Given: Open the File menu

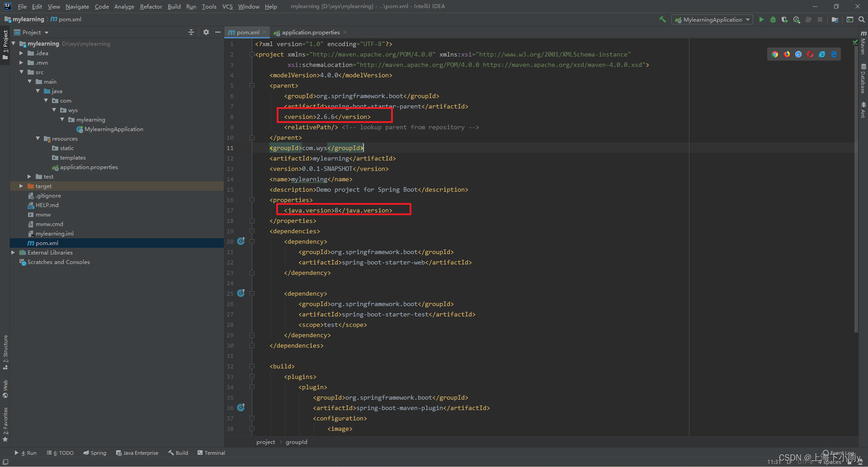Looking at the screenshot, I should click(22, 6).
